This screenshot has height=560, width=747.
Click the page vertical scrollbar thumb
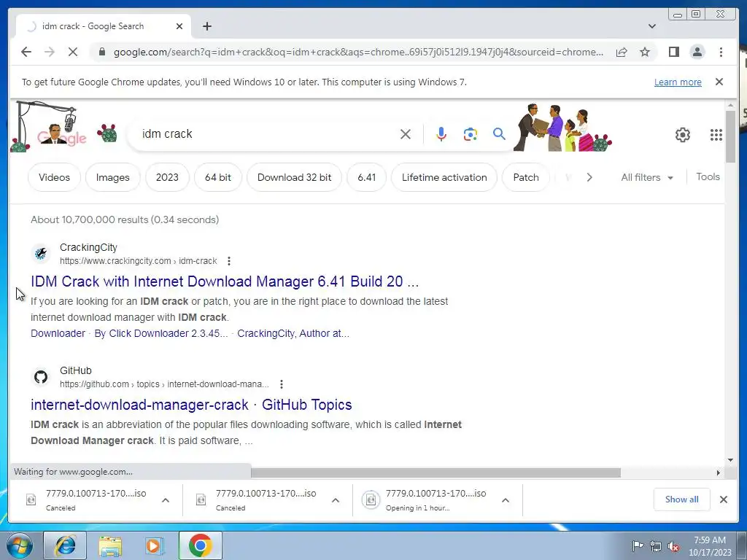click(730, 137)
